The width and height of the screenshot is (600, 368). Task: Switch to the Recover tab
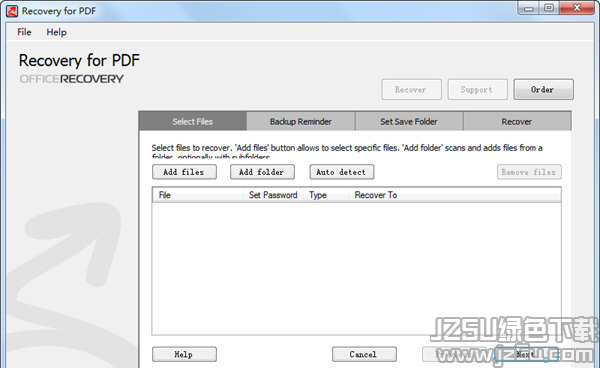(x=517, y=121)
